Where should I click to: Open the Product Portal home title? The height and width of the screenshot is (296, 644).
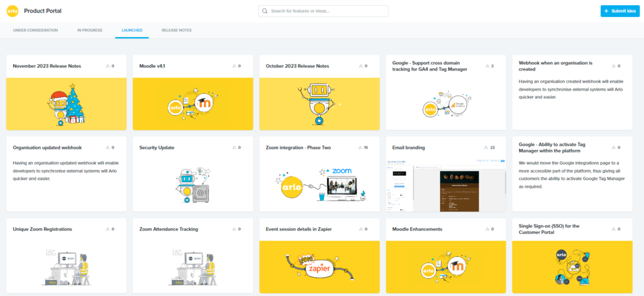[x=43, y=11]
